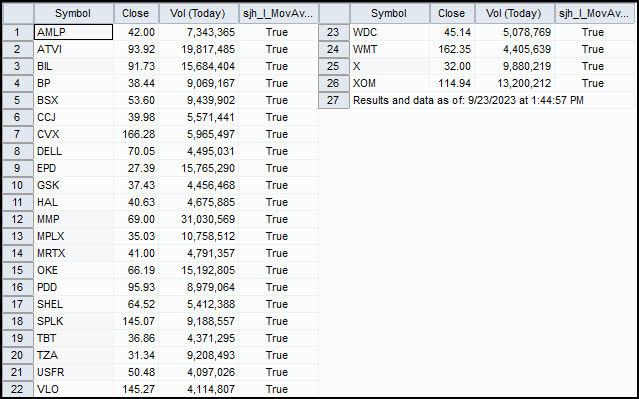This screenshot has width=639, height=399.
Task: Select the BP symbol cell
Action: pos(73,83)
